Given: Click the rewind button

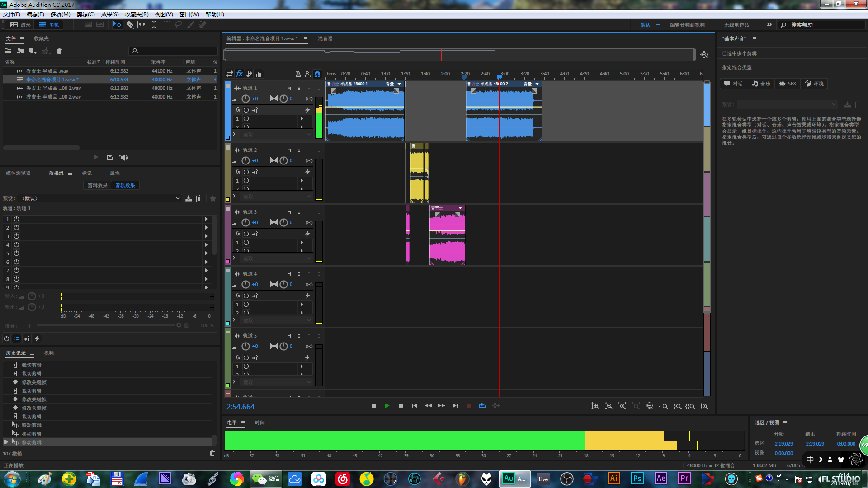Looking at the screenshot, I should coord(428,406).
